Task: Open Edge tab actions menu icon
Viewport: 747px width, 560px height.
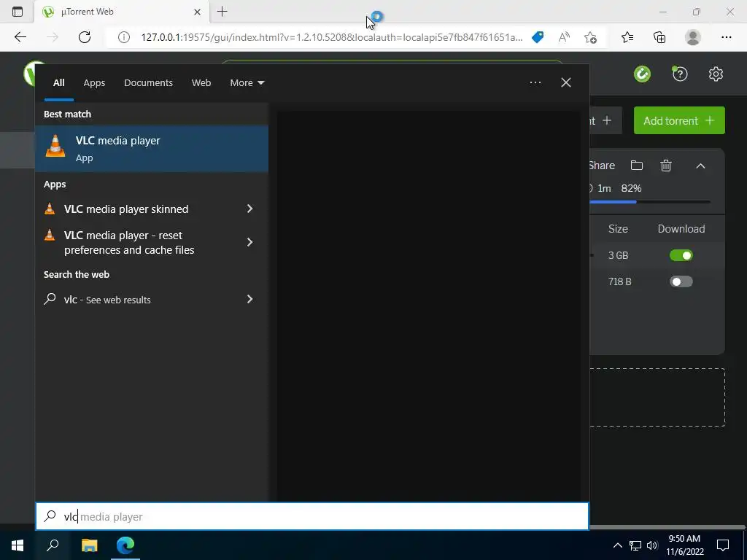Action: click(x=18, y=12)
